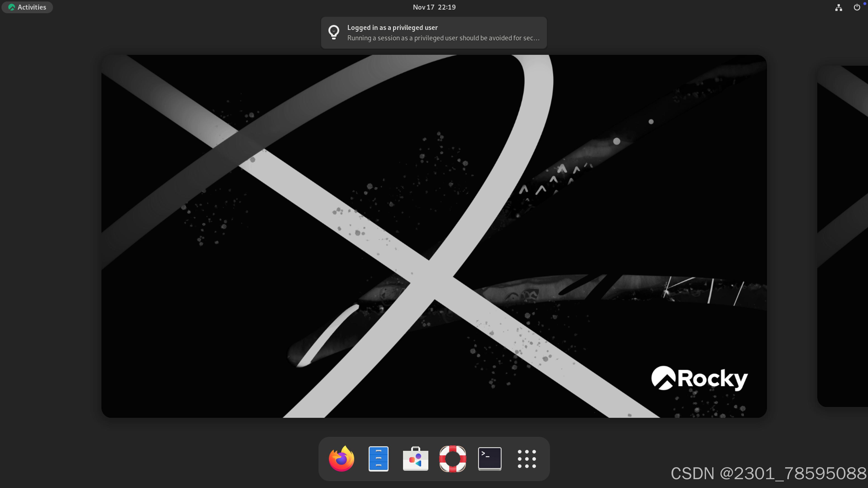The height and width of the screenshot is (488, 868).
Task: Click the power icon in top bar
Action: click(856, 7)
